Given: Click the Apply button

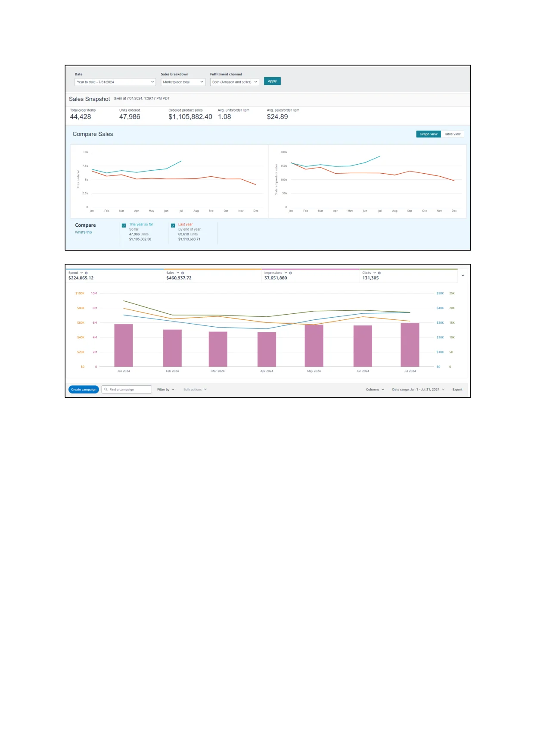Looking at the screenshot, I should click(272, 81).
